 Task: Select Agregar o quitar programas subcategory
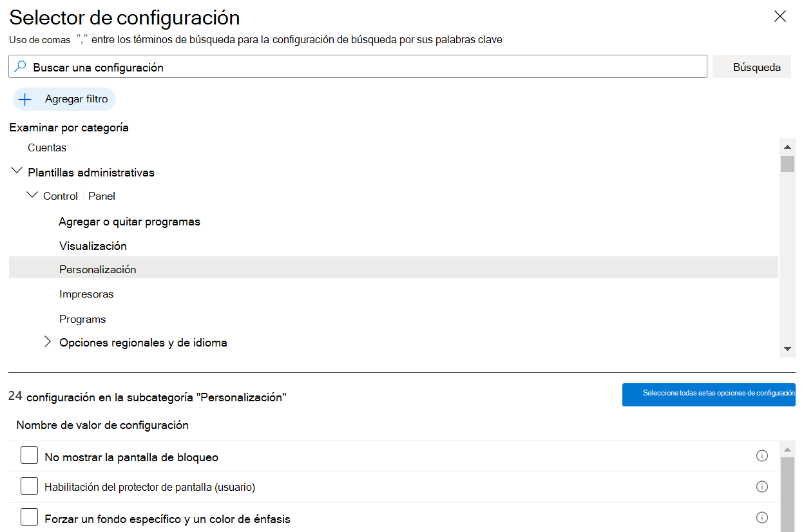tap(129, 222)
